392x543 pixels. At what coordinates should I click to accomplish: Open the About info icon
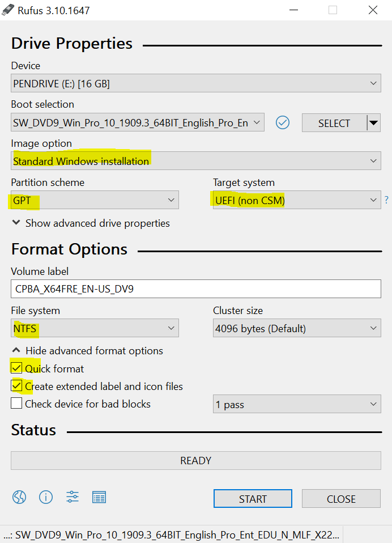[x=46, y=498]
